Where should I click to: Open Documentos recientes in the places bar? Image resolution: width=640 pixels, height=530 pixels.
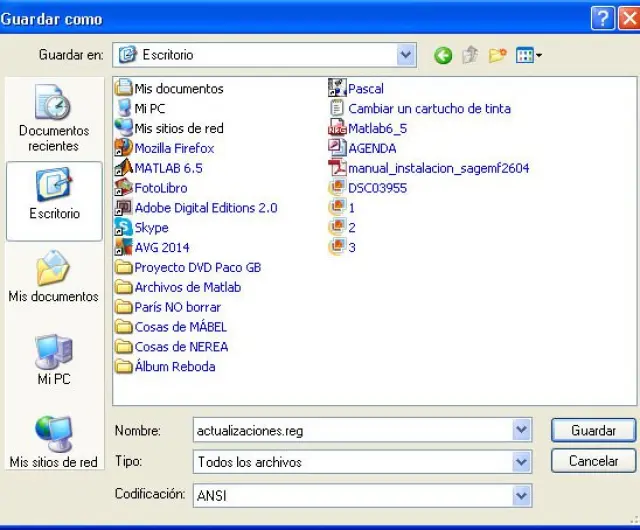click(x=54, y=118)
